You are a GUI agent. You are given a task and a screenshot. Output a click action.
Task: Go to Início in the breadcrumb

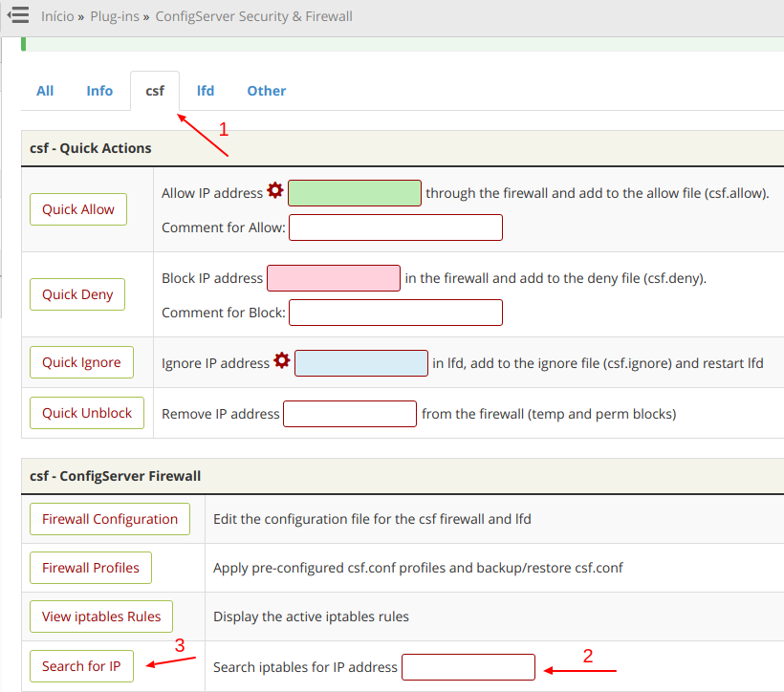pyautogui.click(x=57, y=16)
